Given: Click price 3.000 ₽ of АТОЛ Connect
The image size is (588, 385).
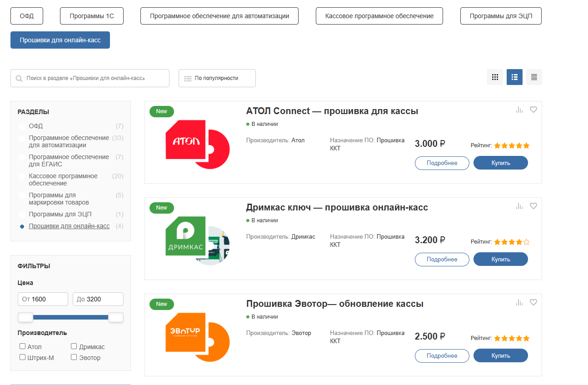Looking at the screenshot, I should [430, 144].
